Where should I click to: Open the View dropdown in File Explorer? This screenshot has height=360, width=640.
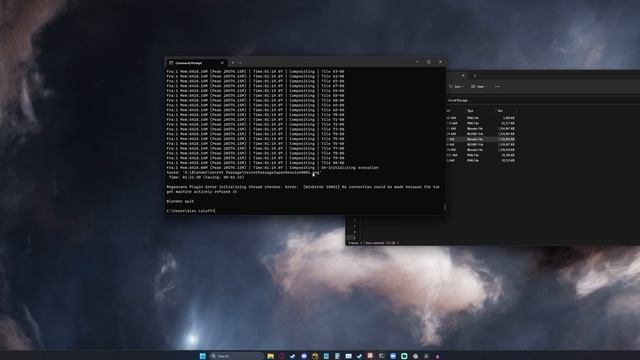(x=478, y=87)
